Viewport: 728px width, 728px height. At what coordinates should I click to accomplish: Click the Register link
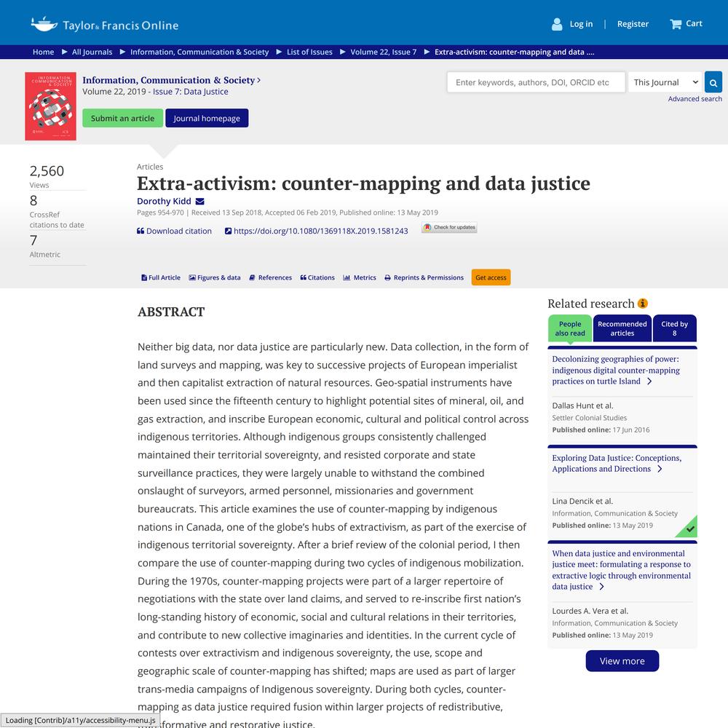coord(633,24)
